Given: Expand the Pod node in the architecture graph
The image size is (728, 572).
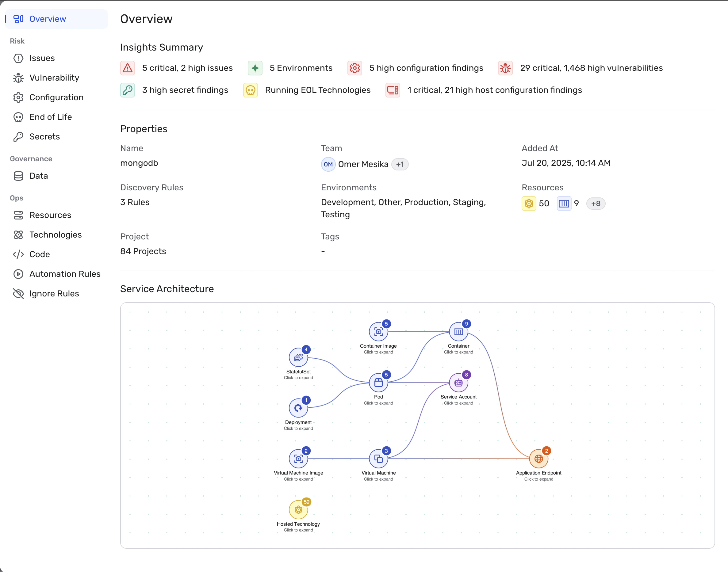Looking at the screenshot, I should 378,383.
